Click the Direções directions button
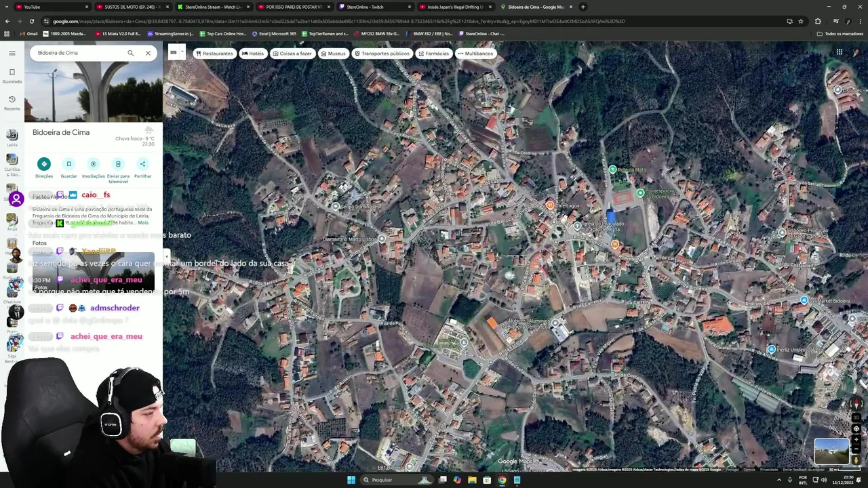Screen dimensions: 868x488 [x=44, y=164]
